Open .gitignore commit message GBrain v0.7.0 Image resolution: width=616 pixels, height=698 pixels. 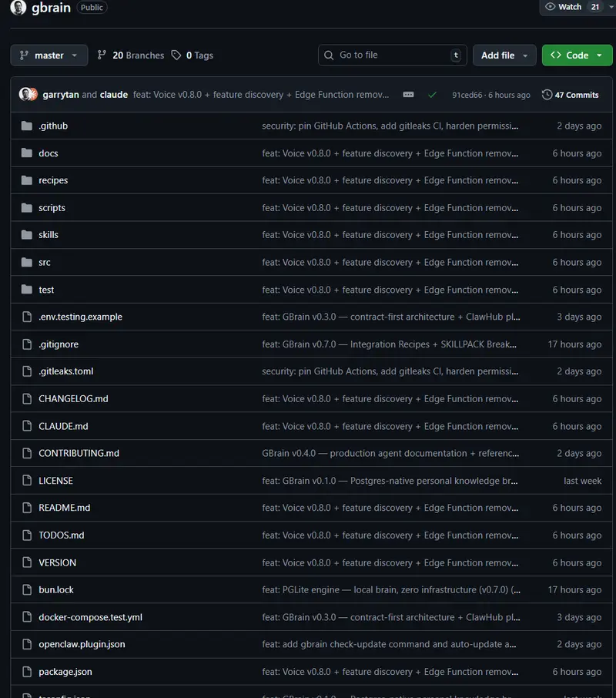coord(389,344)
